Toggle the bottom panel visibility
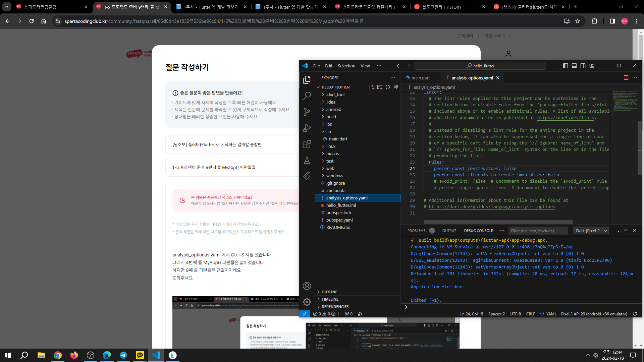The image size is (644, 362). pos(574,66)
